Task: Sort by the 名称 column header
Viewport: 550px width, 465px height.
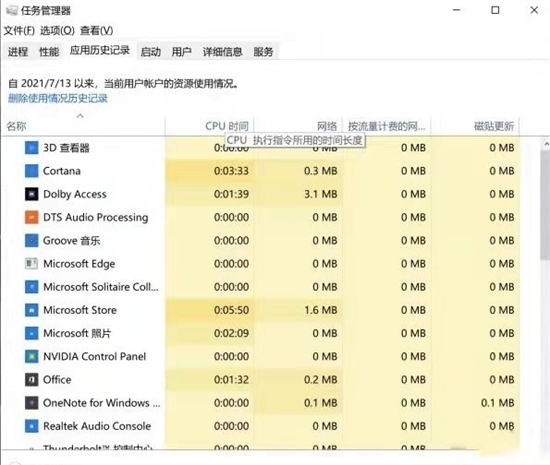Action: click(x=83, y=126)
